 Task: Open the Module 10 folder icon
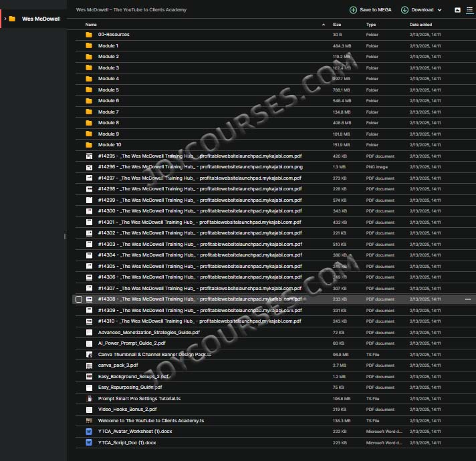89,145
